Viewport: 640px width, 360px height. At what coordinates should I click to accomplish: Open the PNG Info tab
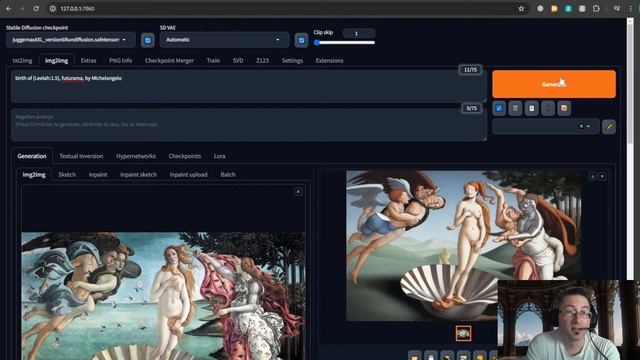coord(120,60)
